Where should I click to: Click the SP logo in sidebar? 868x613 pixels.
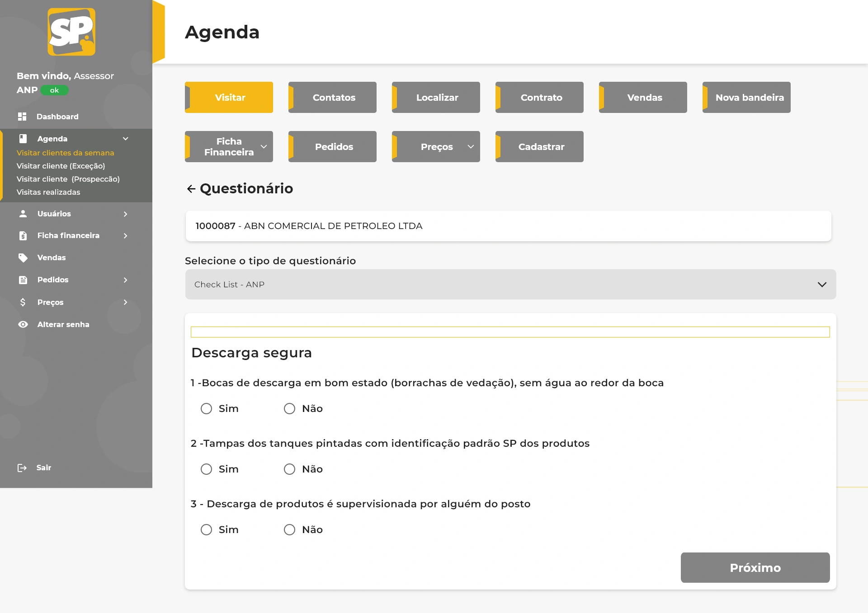click(71, 32)
